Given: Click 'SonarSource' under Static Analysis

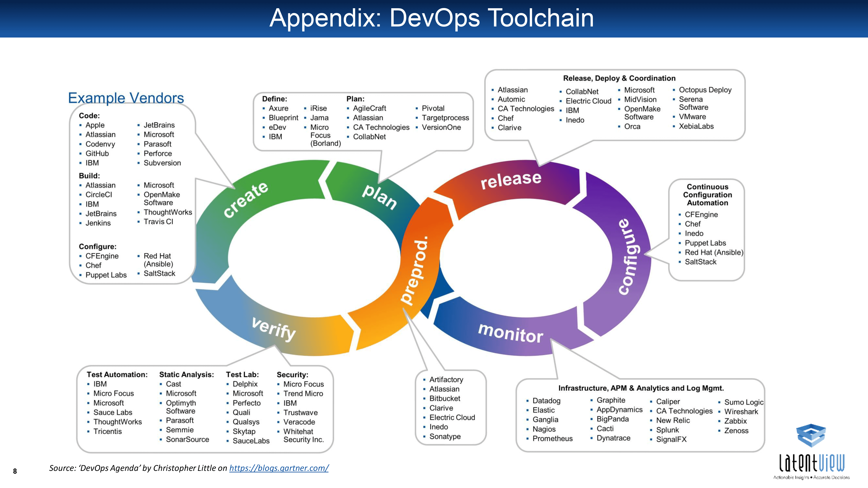Looking at the screenshot, I should (188, 439).
